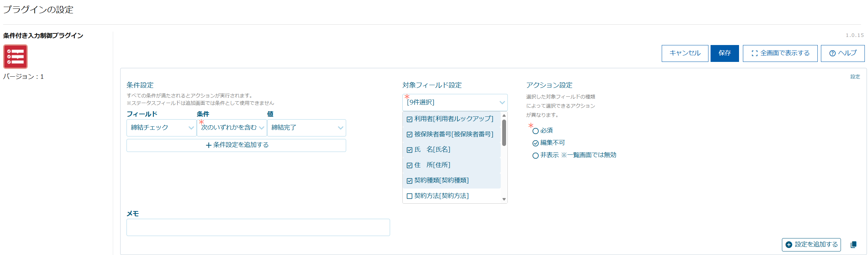The width and height of the screenshot is (868, 255).
Task: Click the question mark ヘルプ icon
Action: click(832, 53)
